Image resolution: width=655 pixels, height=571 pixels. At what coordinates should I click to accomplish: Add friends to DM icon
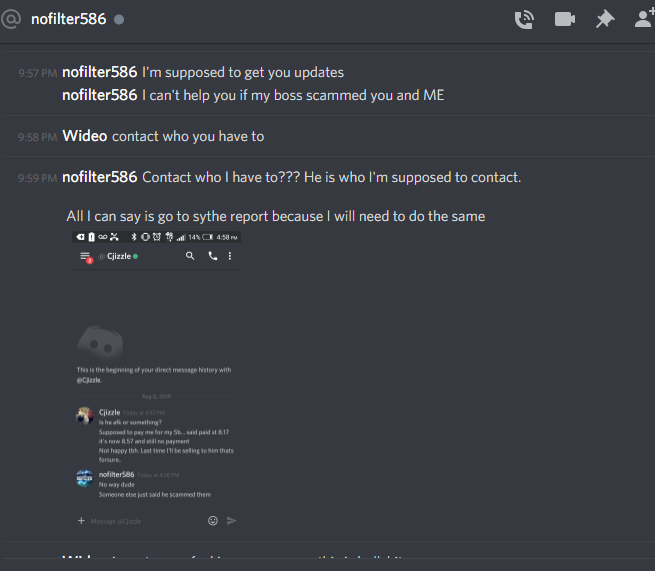coord(645,19)
